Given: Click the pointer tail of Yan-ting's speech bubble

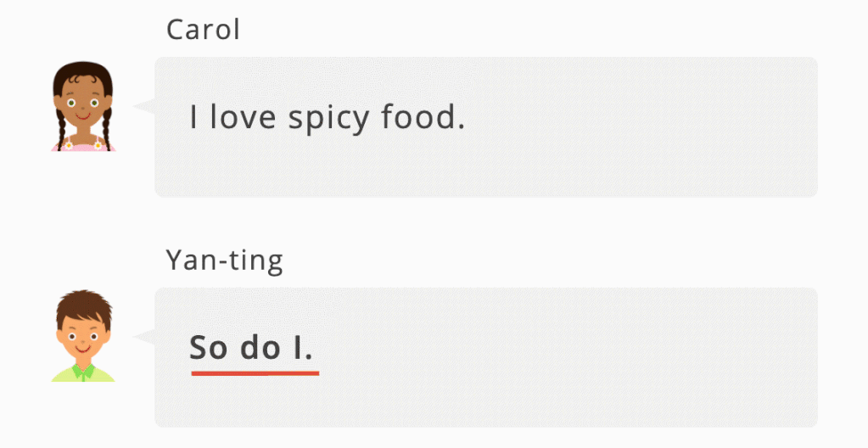Looking at the screenshot, I should tap(144, 337).
